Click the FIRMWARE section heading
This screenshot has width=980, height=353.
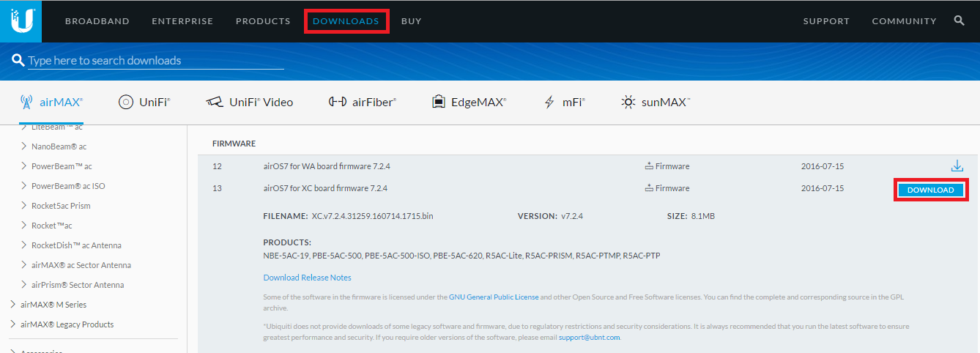tap(234, 144)
